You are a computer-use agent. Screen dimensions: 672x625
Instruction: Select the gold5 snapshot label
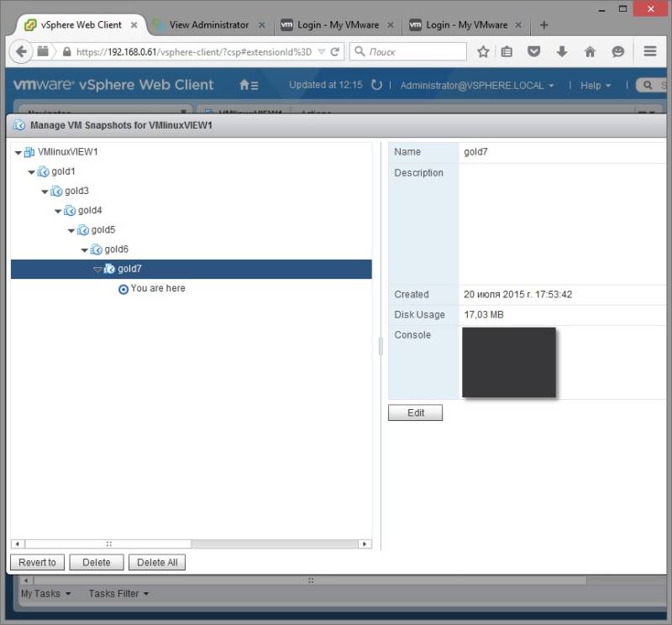click(x=103, y=230)
